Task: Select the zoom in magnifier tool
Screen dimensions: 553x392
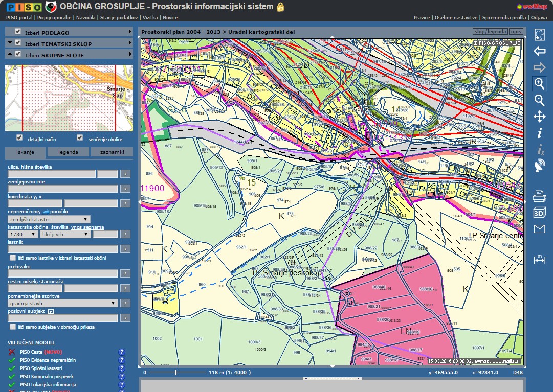Action: point(539,83)
